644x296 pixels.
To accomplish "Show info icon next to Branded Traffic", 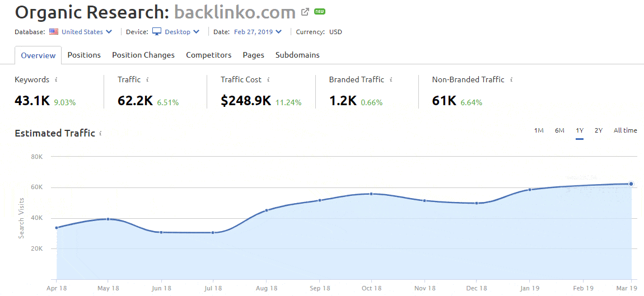I will (390, 80).
